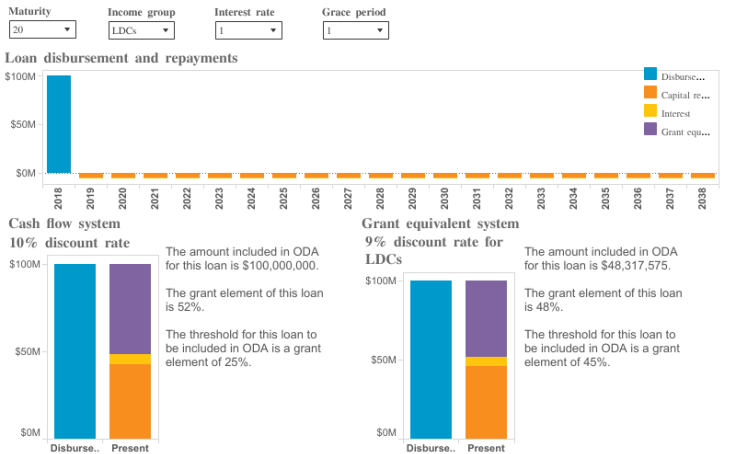Select the 2038 repayment bar
Screen dimensions: 736x454
[x=702, y=175]
